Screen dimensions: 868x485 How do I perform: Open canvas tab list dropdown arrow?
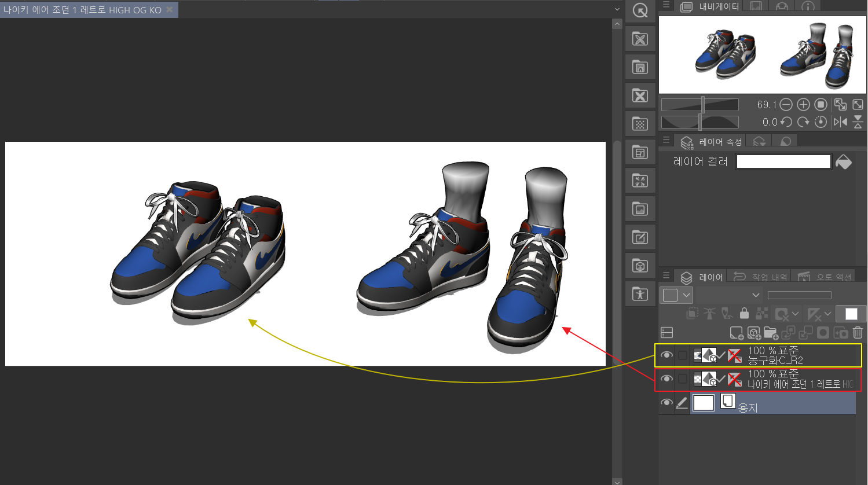tap(617, 9)
